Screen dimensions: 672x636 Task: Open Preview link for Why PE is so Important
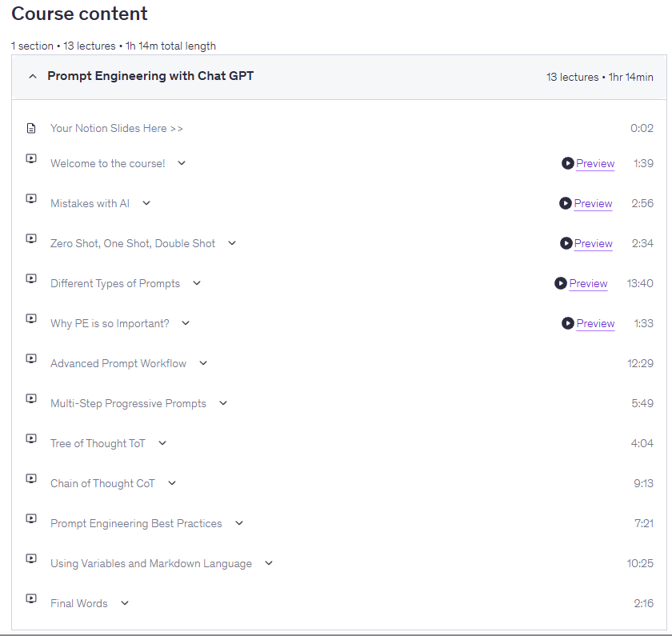[x=595, y=323]
